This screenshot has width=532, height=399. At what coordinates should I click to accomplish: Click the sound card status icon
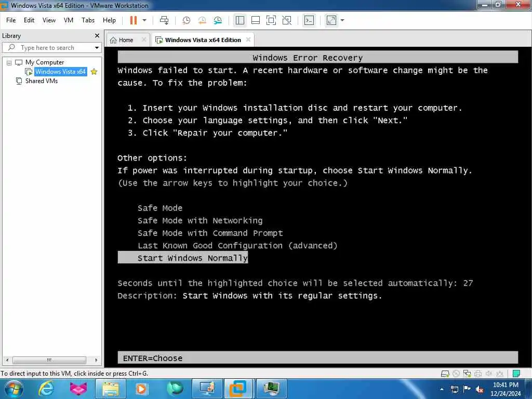click(x=488, y=374)
